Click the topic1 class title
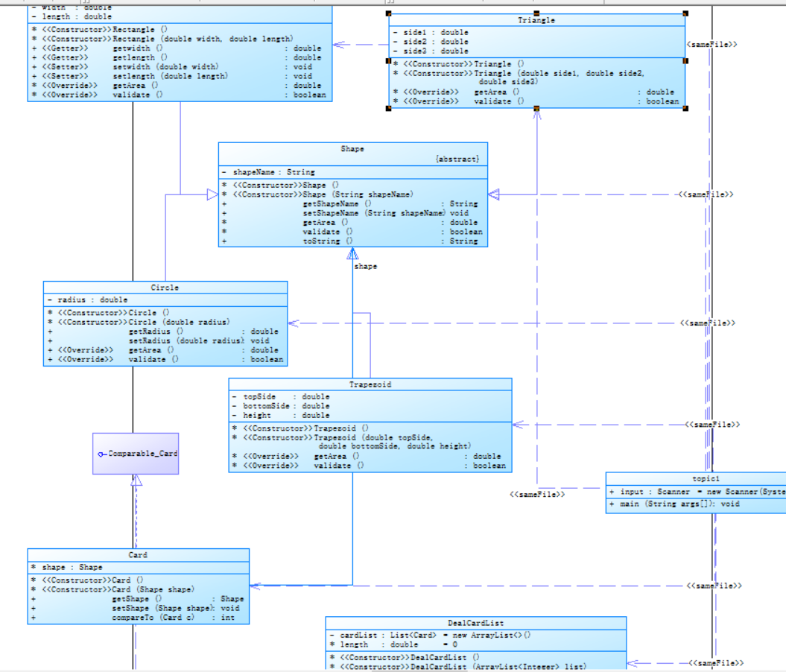Viewport: 786px width, 672px height. coord(706,478)
